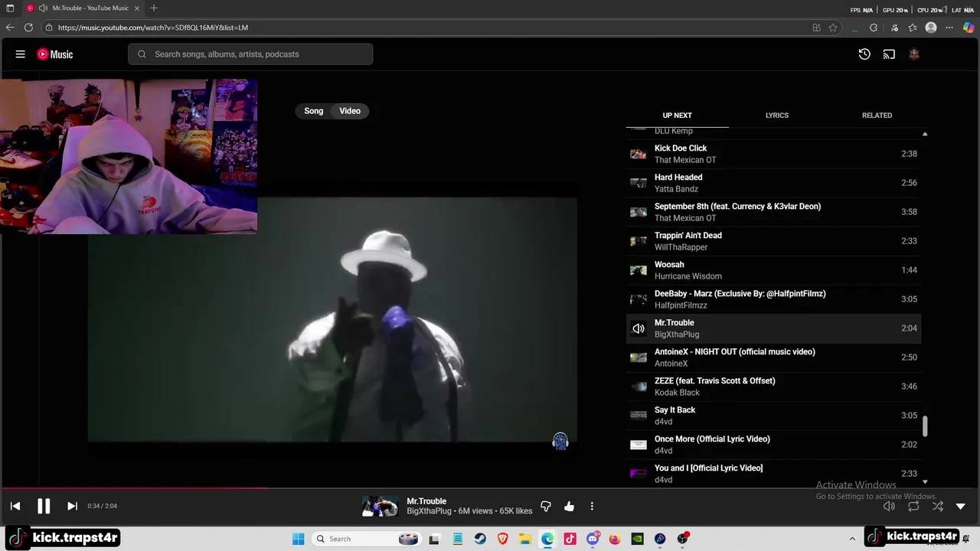Viewport: 980px width, 551px height.
Task: Open That Mexican OT artist under Kick Doe Click
Action: (685, 160)
